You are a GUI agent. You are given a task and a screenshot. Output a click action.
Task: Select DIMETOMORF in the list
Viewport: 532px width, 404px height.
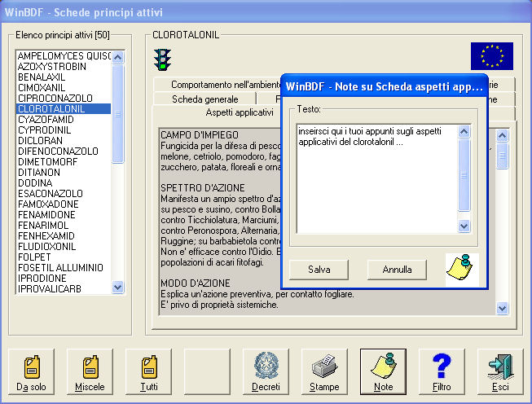pyautogui.click(x=64, y=162)
